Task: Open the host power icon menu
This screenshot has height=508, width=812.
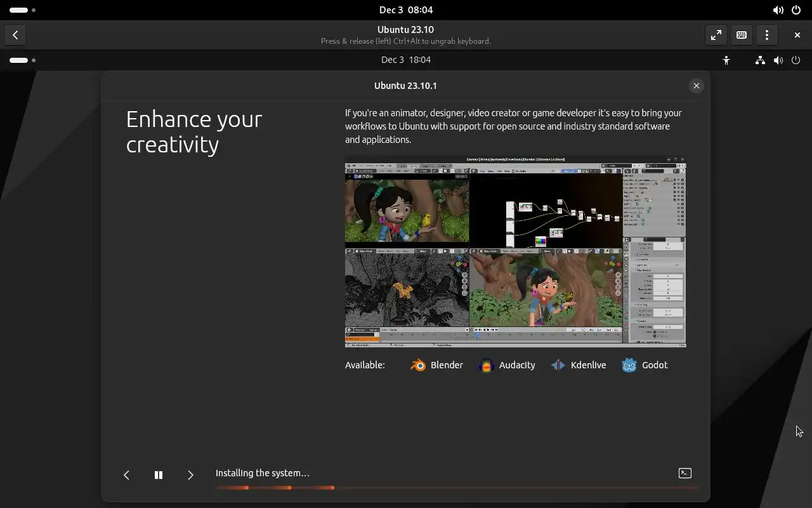Action: (x=796, y=10)
